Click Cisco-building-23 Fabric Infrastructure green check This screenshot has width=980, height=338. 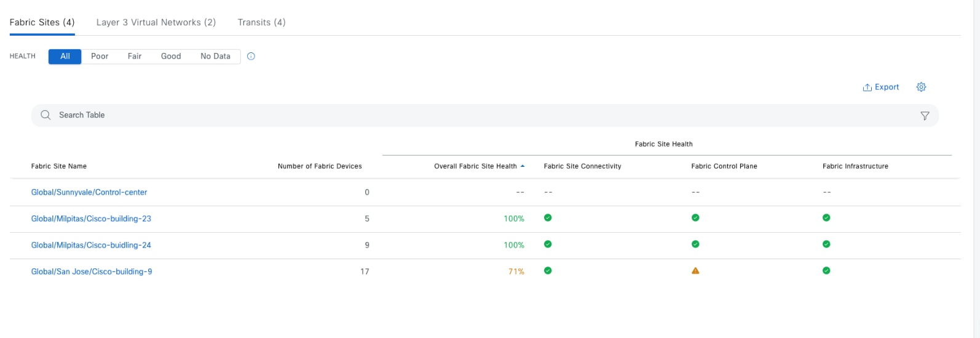point(826,218)
